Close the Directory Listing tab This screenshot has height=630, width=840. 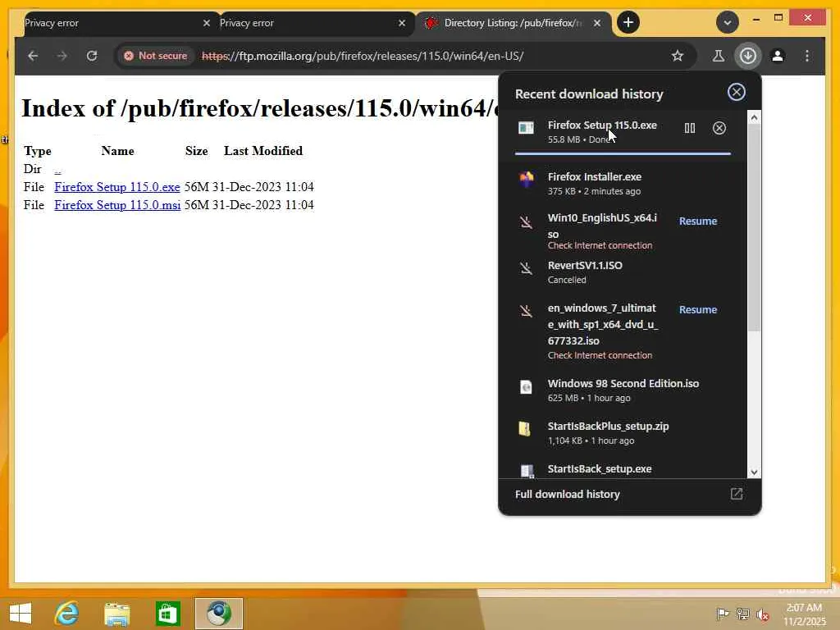pos(597,23)
